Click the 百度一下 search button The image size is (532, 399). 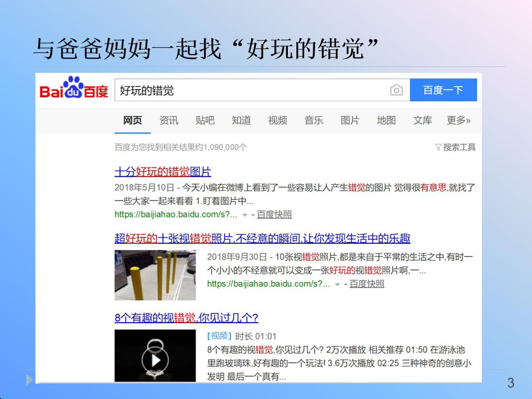pyautogui.click(x=443, y=90)
